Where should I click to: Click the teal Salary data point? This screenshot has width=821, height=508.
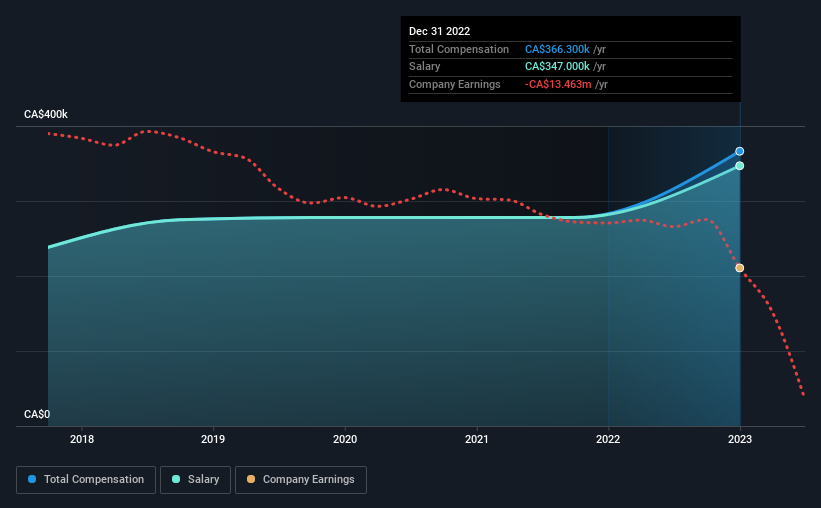(x=739, y=166)
